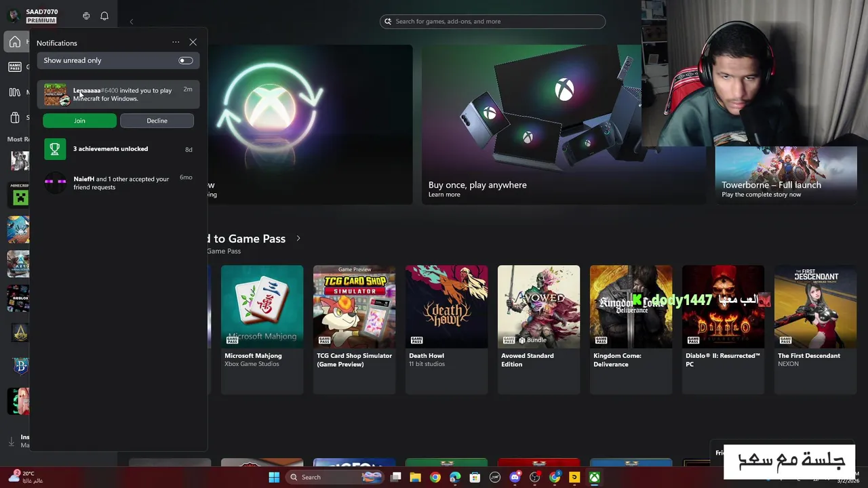Open the Xbox app taskbar icon
Screen dimensions: 868x488
(x=595, y=477)
